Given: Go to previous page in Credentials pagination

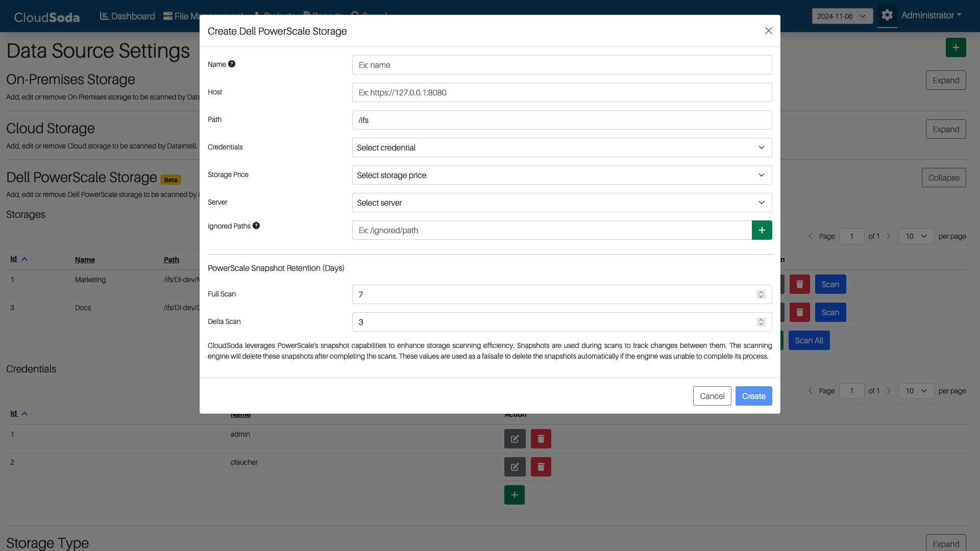Looking at the screenshot, I should pos(810,391).
